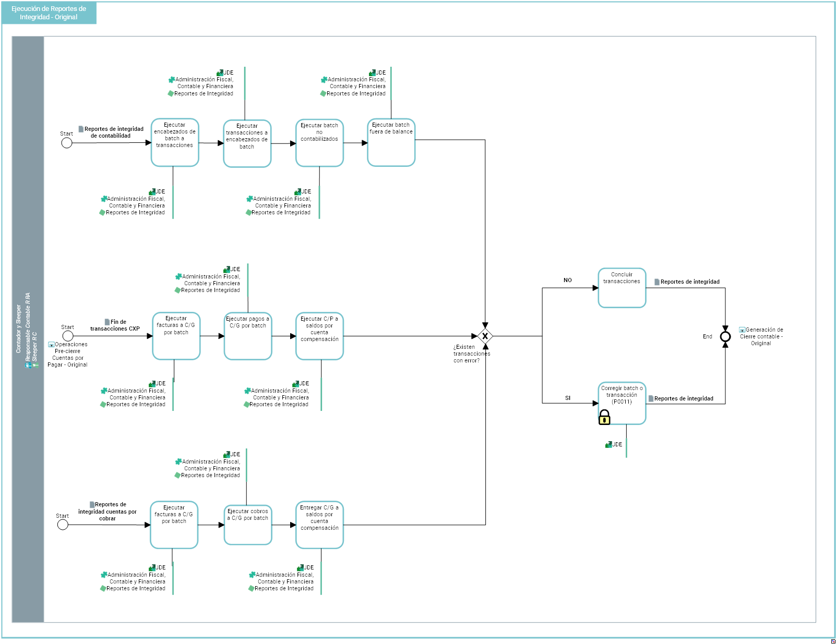Select the 'Ejecutar cobros a C/G por batch' task
The width and height of the screenshot is (836, 644).
pos(248,525)
